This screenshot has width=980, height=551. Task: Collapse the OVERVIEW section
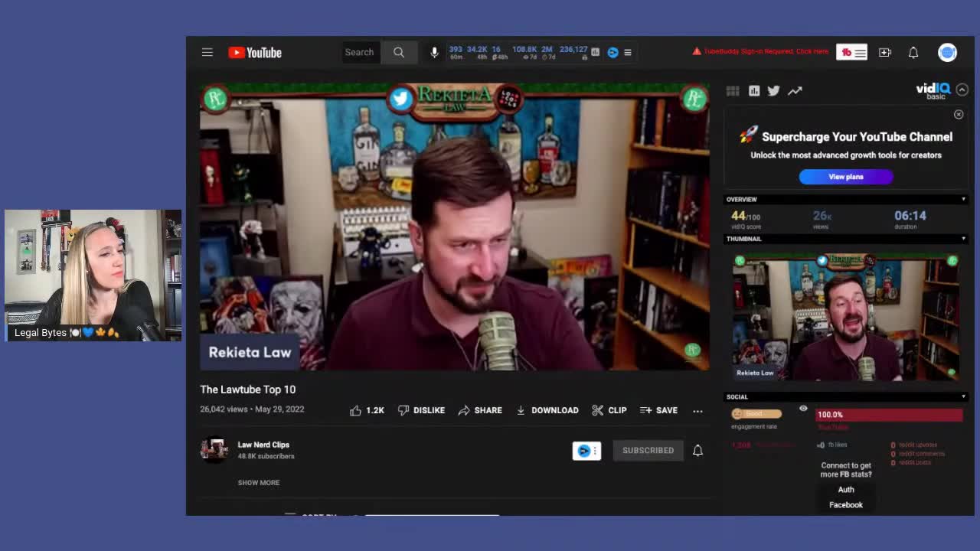tap(963, 199)
